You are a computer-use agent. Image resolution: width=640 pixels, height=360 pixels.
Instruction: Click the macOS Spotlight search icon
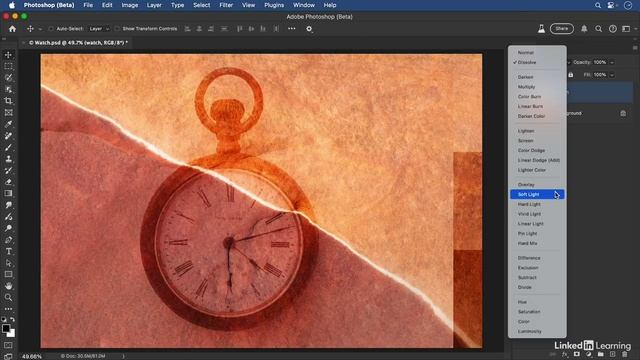point(598,5)
